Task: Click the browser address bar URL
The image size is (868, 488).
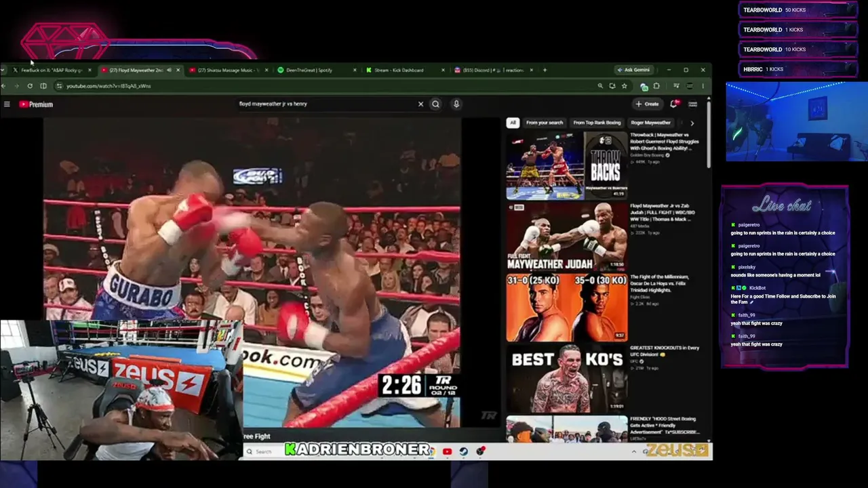Action: click(108, 86)
